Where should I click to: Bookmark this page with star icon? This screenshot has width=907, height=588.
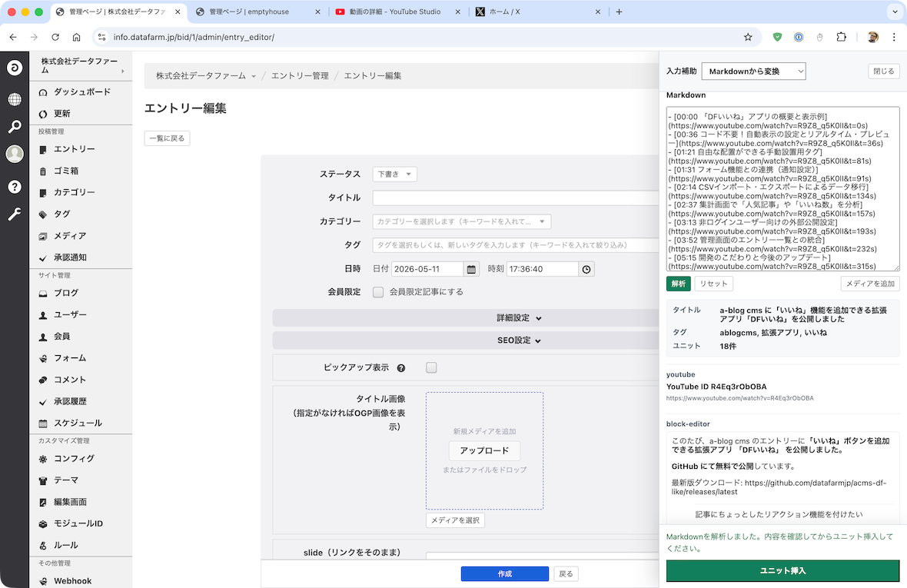click(x=748, y=37)
